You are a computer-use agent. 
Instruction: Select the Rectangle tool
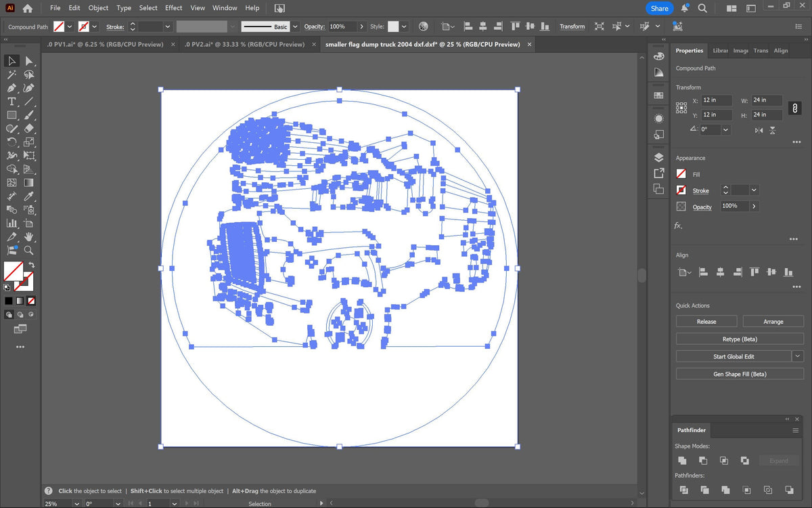12,115
